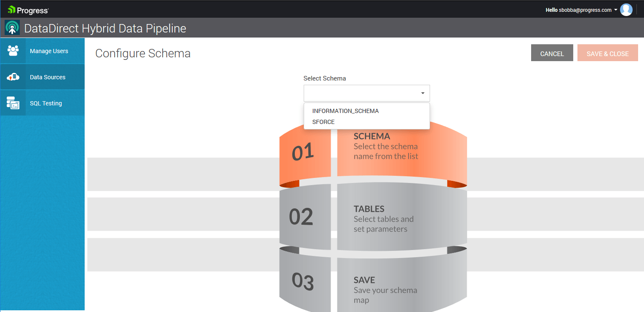The image size is (644, 312).
Task: Click the 01 SCHEMA step graphic
Action: pos(373,155)
